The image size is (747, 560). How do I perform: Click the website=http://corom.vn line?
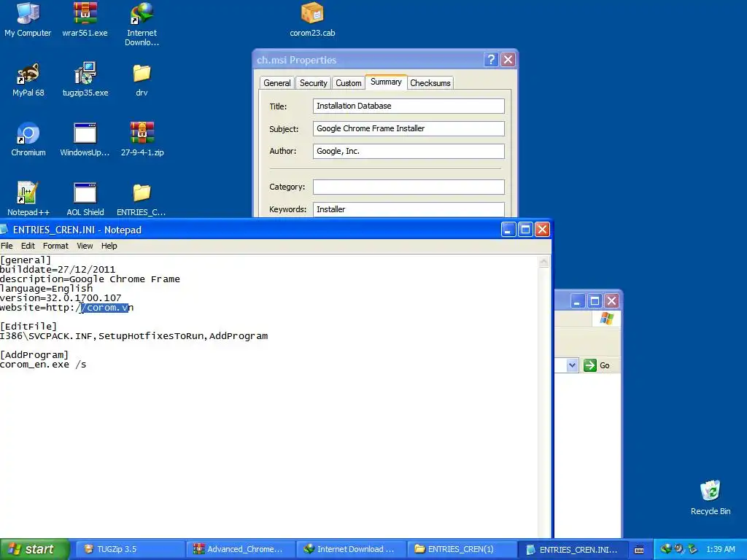coord(66,308)
